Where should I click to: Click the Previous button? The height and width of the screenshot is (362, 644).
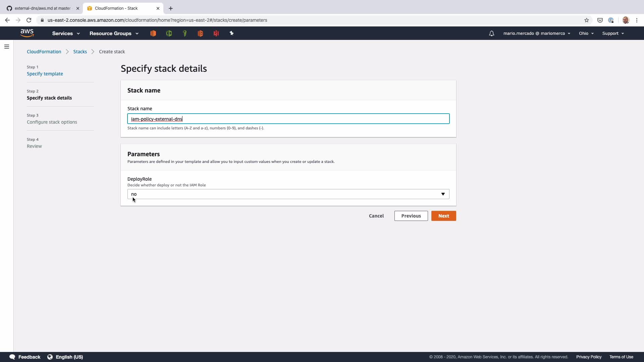pos(411,216)
